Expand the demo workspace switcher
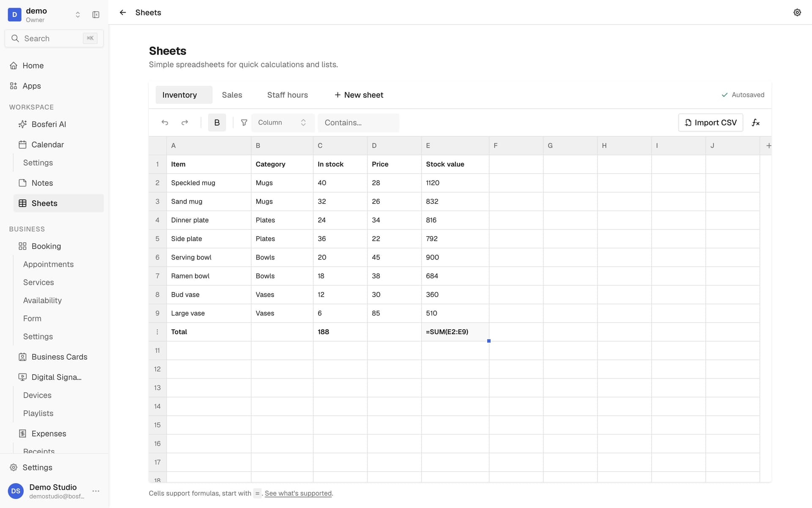812x508 pixels. (78, 15)
